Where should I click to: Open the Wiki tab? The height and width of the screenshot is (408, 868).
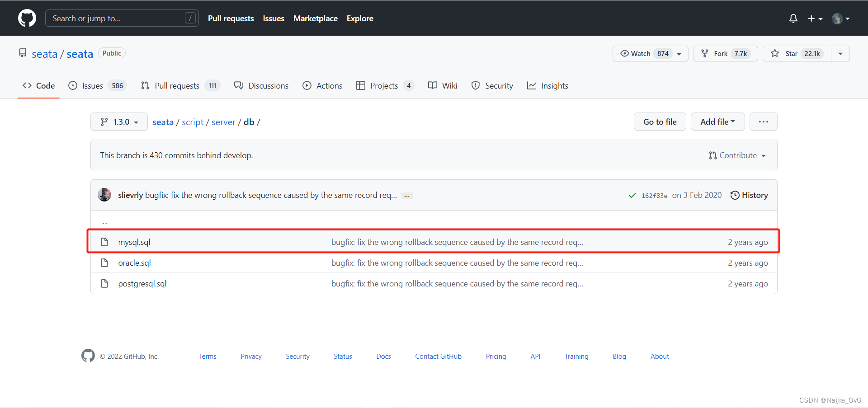[443, 85]
